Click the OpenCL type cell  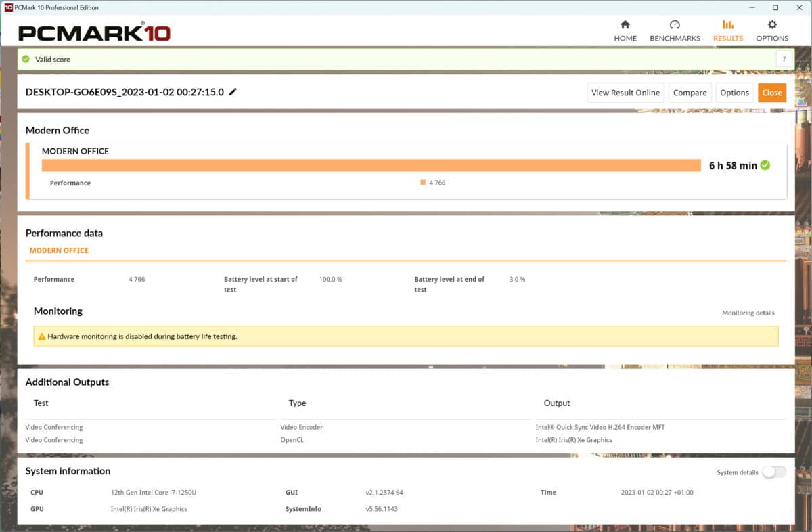click(x=294, y=439)
